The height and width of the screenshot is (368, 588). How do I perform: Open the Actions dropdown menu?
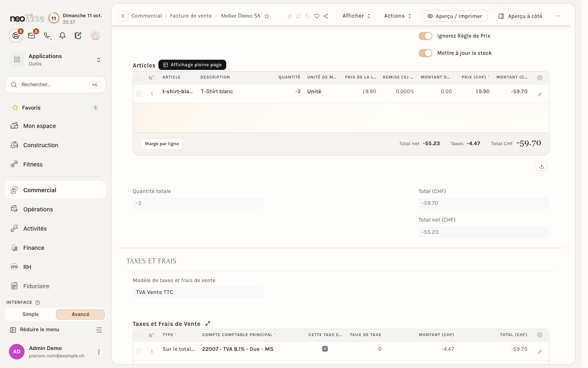pyautogui.click(x=398, y=16)
